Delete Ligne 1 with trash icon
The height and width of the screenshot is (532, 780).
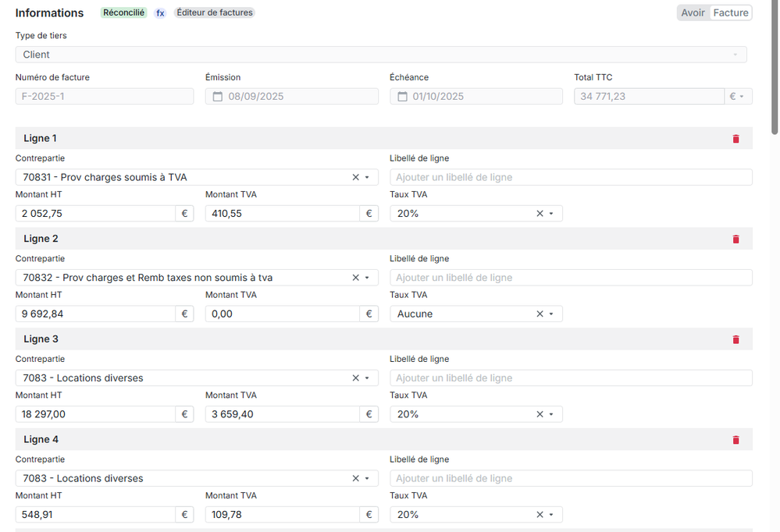click(735, 139)
